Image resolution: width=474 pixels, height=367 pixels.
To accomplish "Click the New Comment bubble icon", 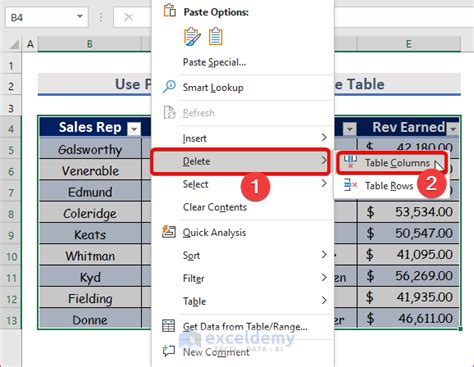I will point(168,350).
